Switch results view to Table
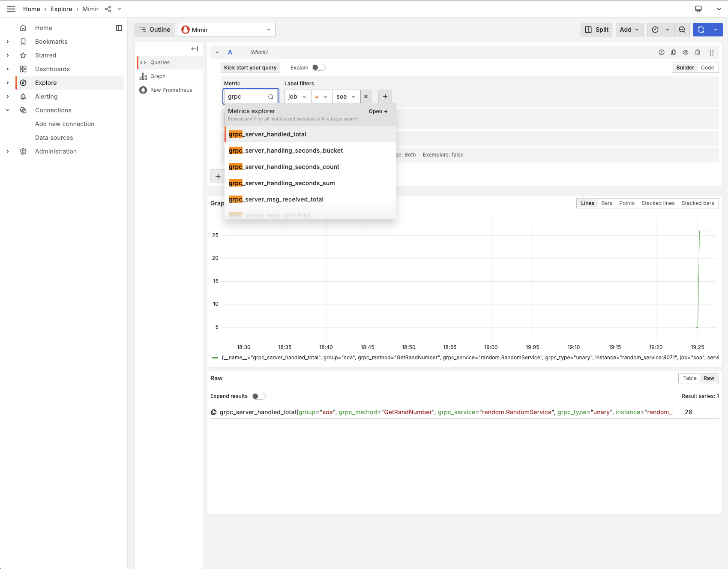The image size is (728, 569). click(x=690, y=378)
